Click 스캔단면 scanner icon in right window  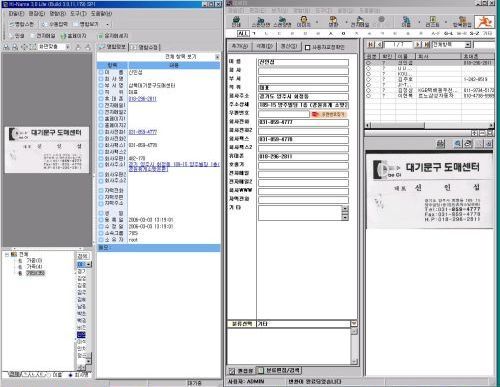pos(260,22)
